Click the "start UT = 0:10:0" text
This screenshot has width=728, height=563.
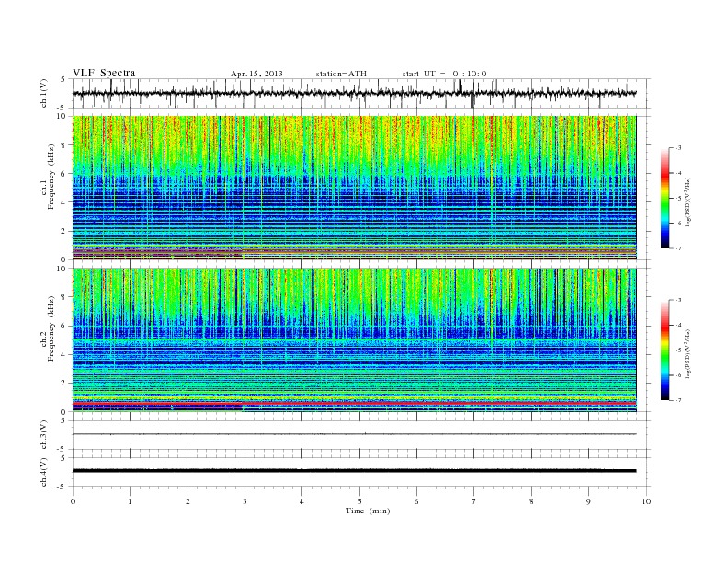pyautogui.click(x=444, y=74)
